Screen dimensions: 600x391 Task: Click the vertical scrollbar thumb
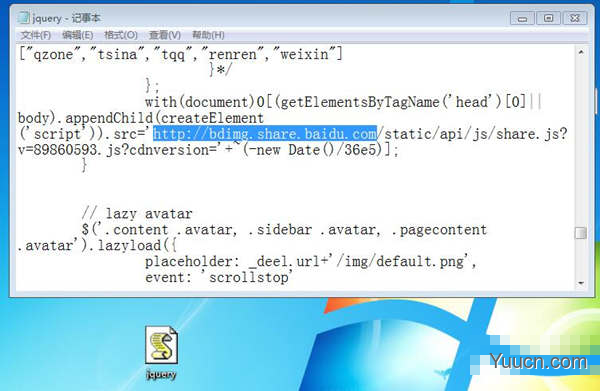[581, 233]
